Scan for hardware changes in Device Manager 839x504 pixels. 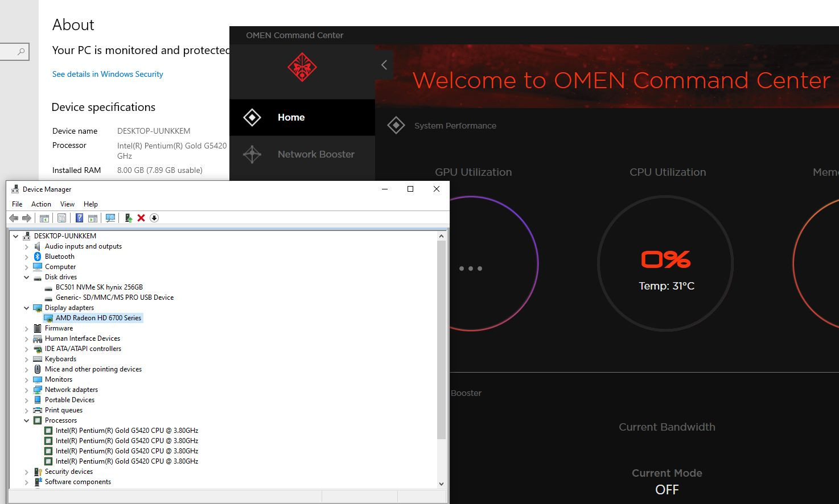tap(110, 218)
